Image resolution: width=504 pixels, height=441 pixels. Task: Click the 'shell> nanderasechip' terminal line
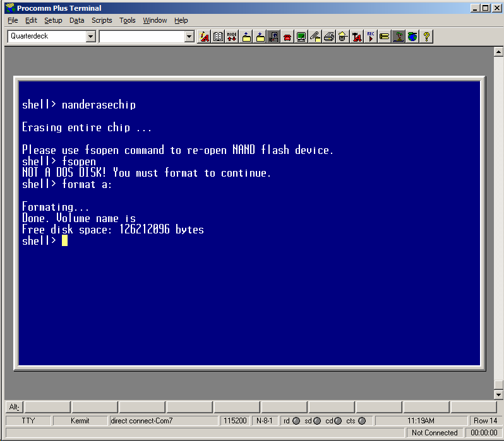pyautogui.click(x=79, y=105)
